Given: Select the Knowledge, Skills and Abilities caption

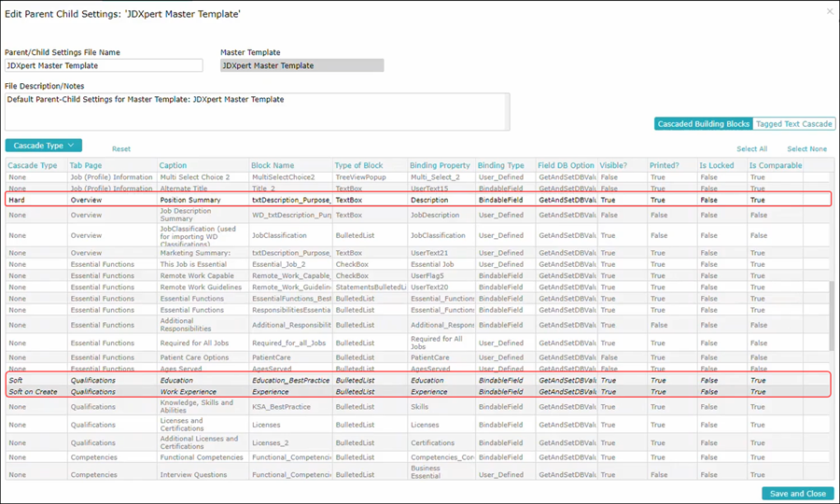Looking at the screenshot, I should point(197,407).
